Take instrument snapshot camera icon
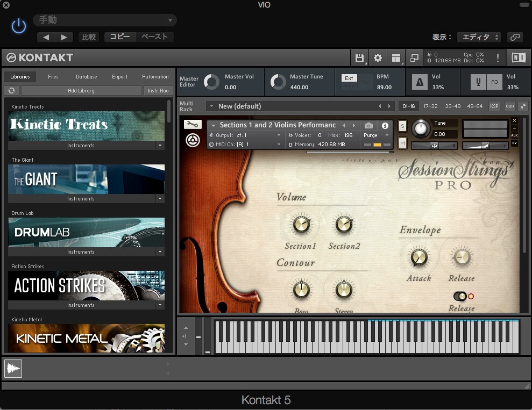The image size is (532, 410). click(x=368, y=126)
